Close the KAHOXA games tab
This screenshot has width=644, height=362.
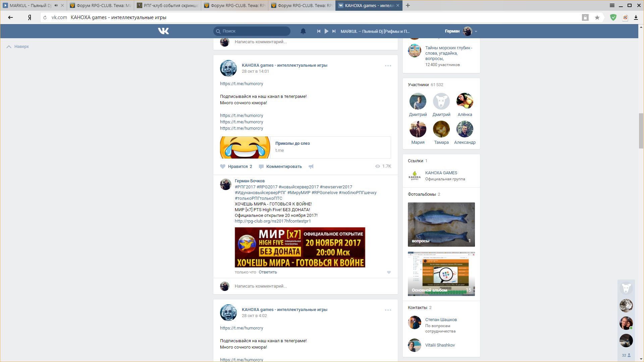click(398, 5)
